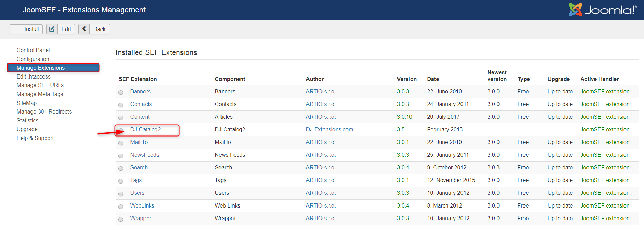The width and height of the screenshot is (644, 236).
Task: Click ARTIO s.r.o. author in Banners row
Action: point(321,91)
